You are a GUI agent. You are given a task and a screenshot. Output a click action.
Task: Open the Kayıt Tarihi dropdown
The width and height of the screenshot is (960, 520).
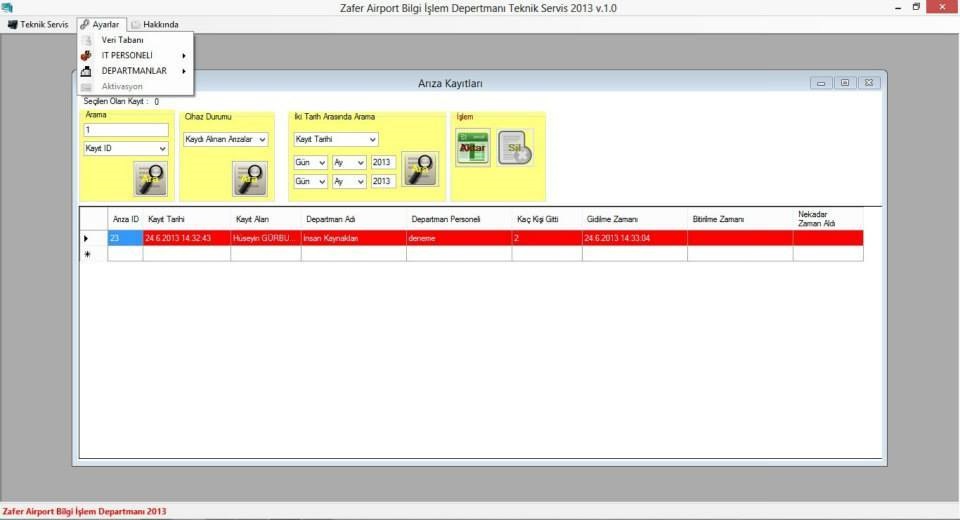[x=336, y=139]
